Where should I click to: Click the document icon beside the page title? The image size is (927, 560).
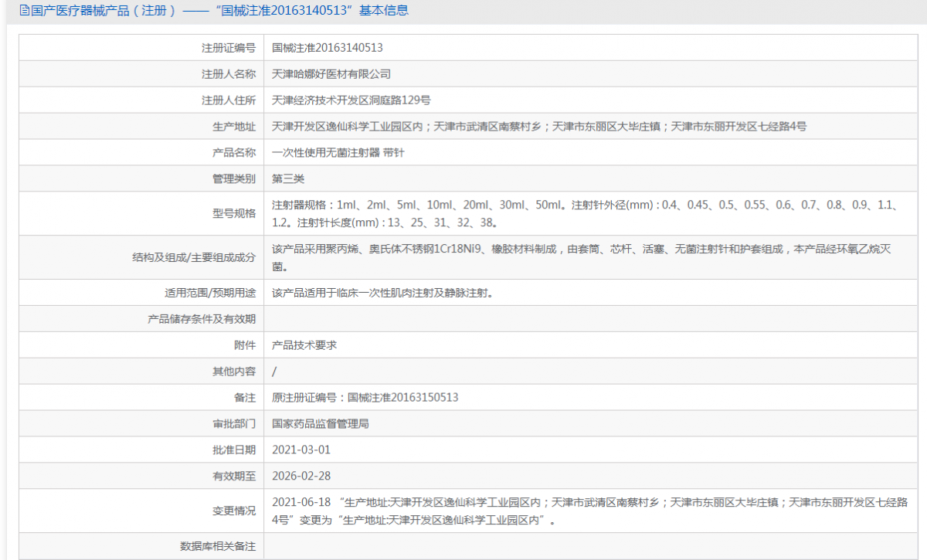[24, 11]
